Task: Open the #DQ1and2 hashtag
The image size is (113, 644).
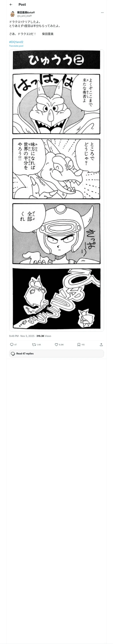Action: tap(16, 42)
